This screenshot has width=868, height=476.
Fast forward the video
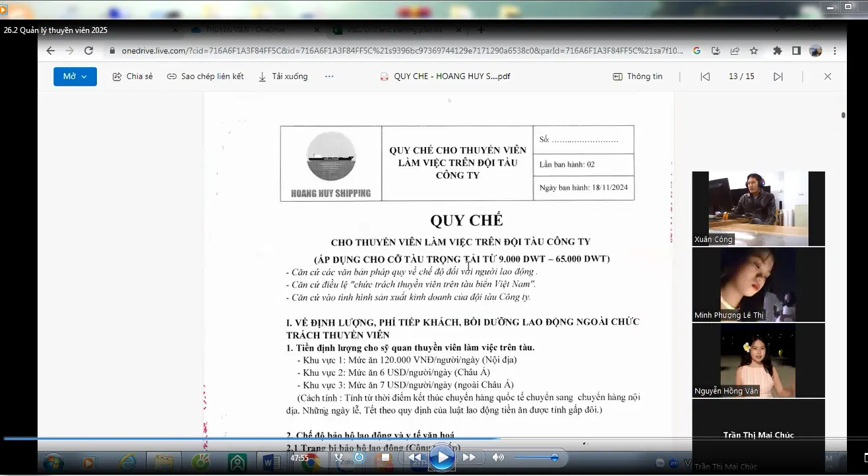[469, 457]
